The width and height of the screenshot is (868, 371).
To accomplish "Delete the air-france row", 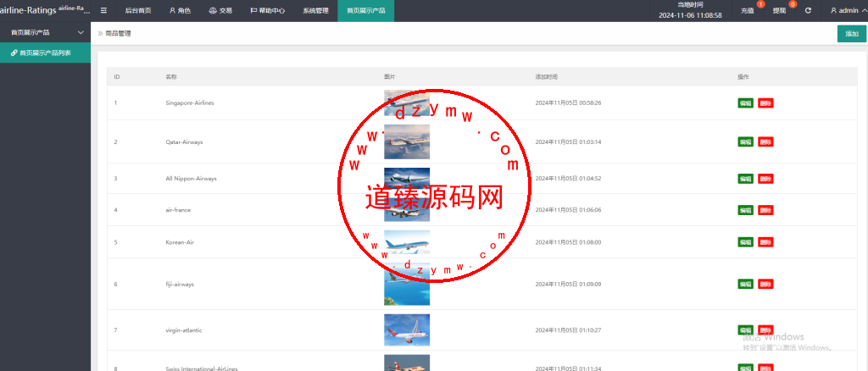I will (765, 210).
